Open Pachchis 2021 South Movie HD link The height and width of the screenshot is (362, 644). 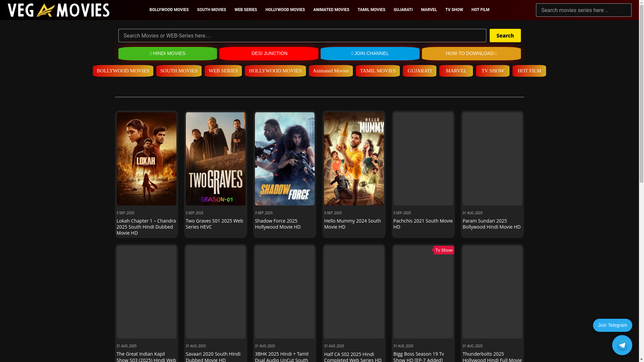click(x=423, y=224)
